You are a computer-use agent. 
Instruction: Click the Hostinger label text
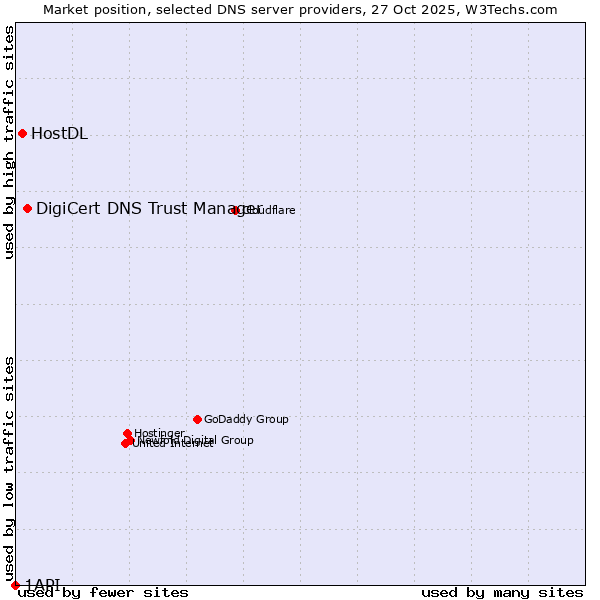pos(160,432)
